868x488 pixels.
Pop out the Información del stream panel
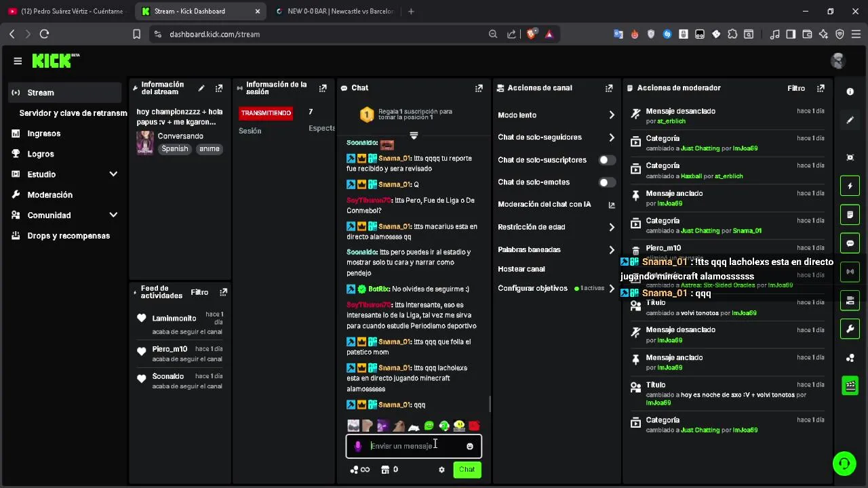tap(219, 88)
